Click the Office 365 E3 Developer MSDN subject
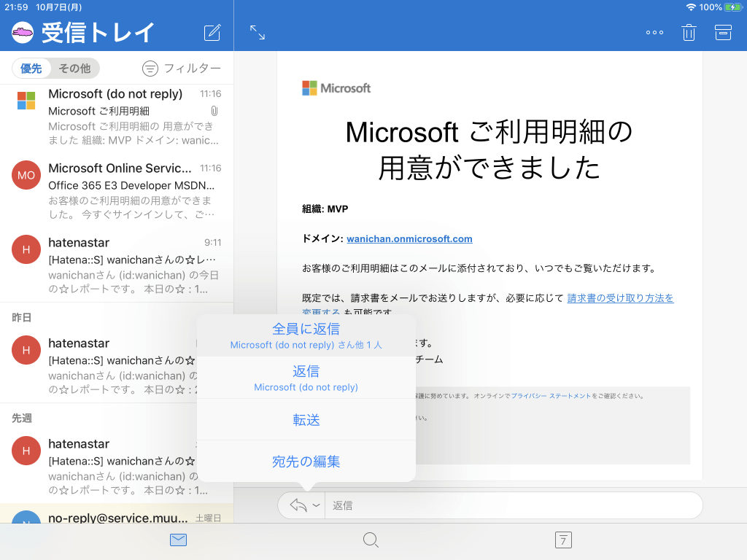Viewport: 747px width, 560px height. pyautogui.click(x=131, y=185)
